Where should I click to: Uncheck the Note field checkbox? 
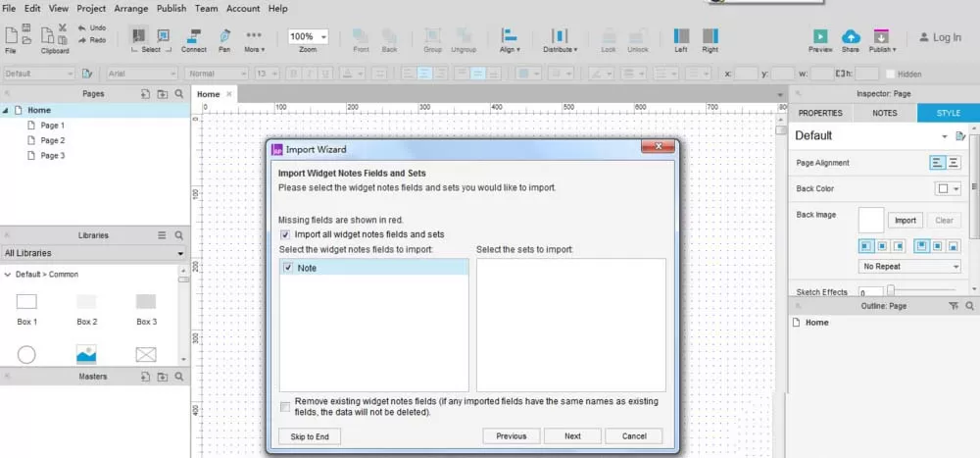coord(288,268)
